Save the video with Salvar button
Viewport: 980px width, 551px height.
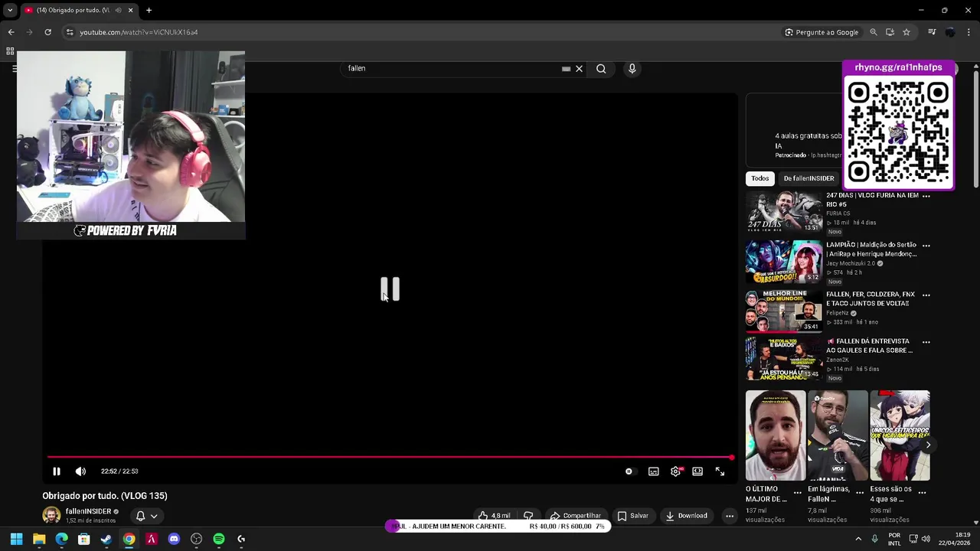click(633, 516)
